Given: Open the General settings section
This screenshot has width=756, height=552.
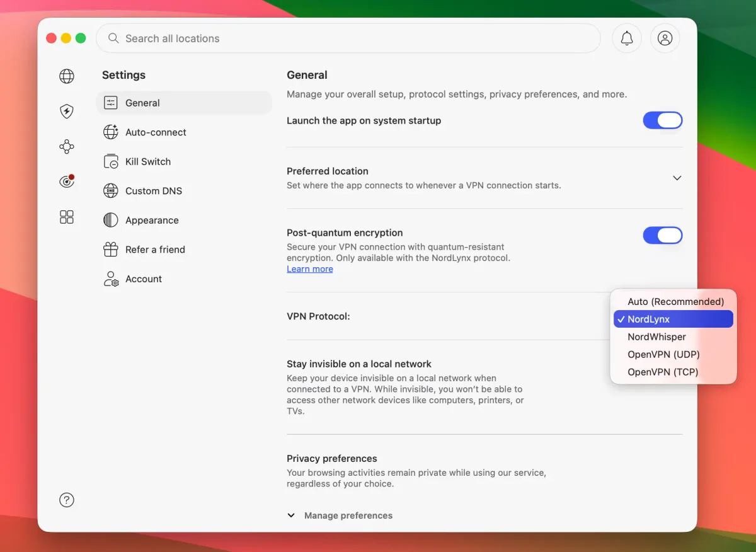Looking at the screenshot, I should click(x=184, y=103).
